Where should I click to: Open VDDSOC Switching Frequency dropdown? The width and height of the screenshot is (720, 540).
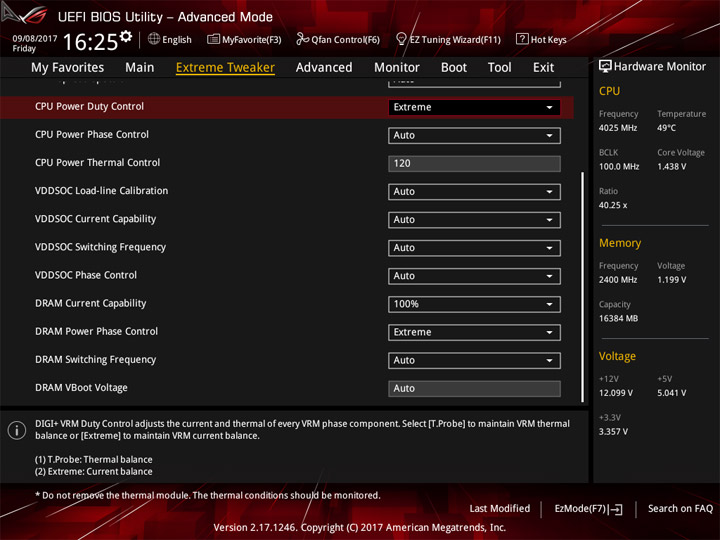coord(474,248)
